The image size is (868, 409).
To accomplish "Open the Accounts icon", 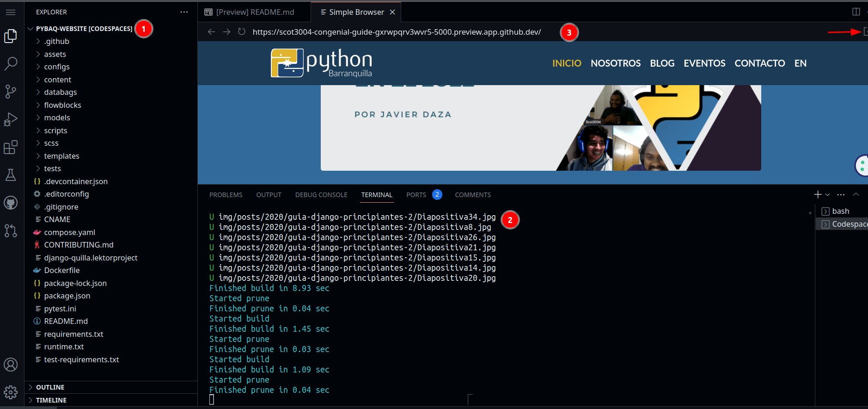I will [x=11, y=365].
